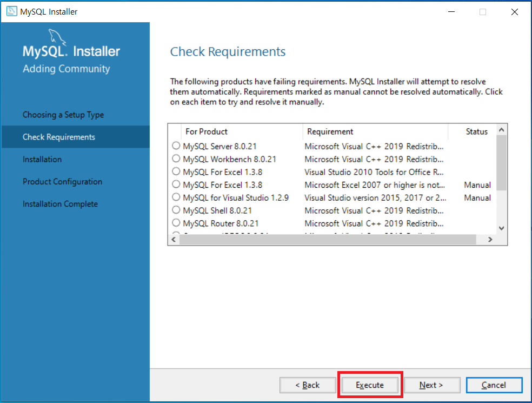The image size is (532, 403).
Task: Click the MySQL Installer title bar icon
Action: pos(12,11)
